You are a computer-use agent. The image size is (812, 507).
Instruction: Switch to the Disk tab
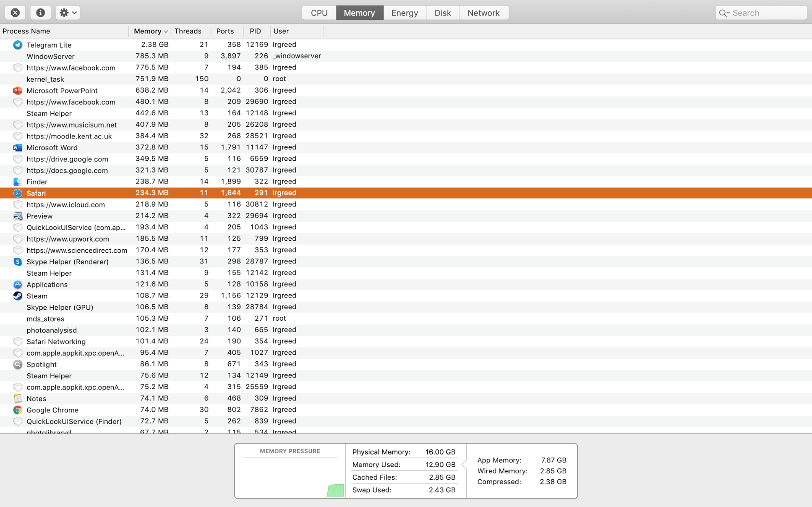443,13
